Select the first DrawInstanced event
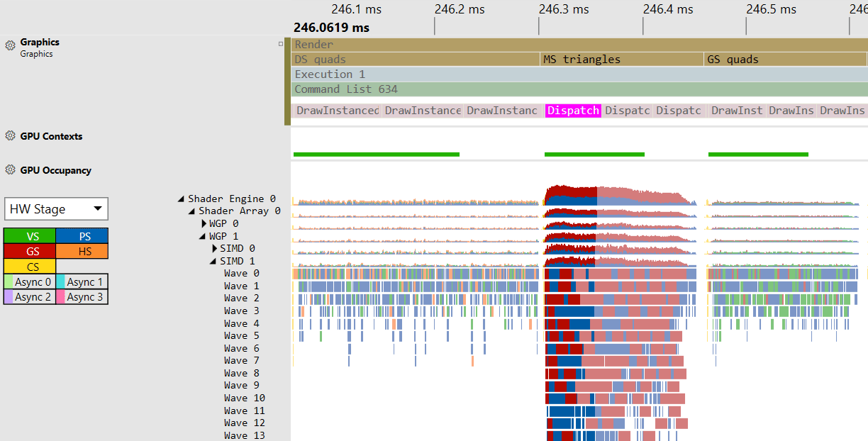This screenshot has width=868, height=441. (338, 111)
